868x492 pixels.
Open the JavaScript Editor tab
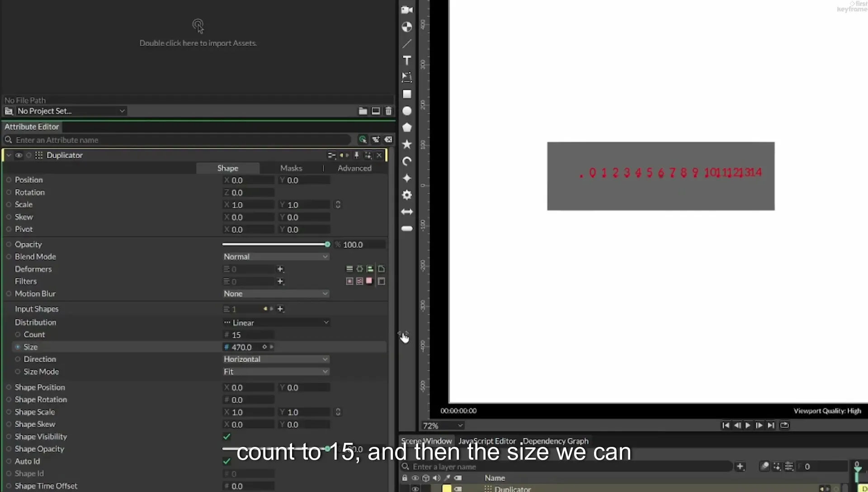(487, 441)
